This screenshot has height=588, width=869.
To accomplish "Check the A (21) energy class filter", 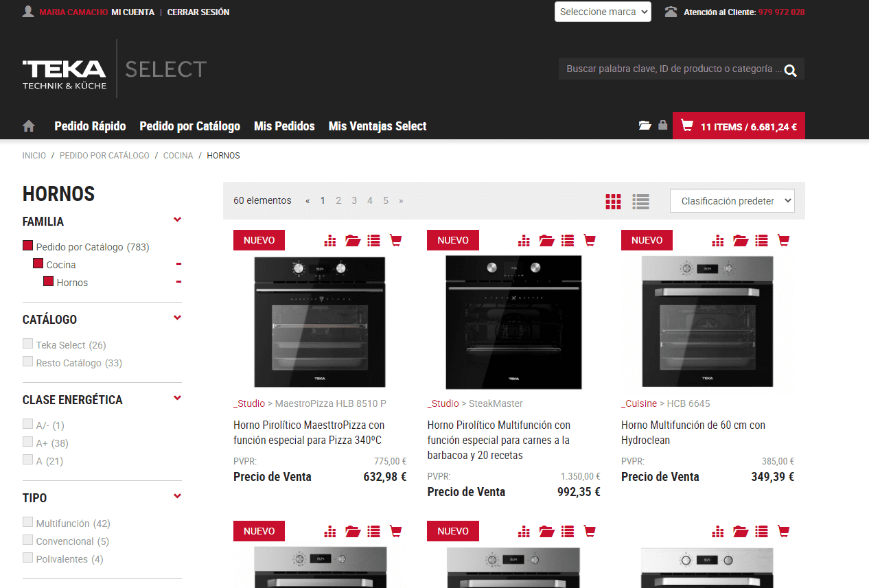I will tap(27, 460).
